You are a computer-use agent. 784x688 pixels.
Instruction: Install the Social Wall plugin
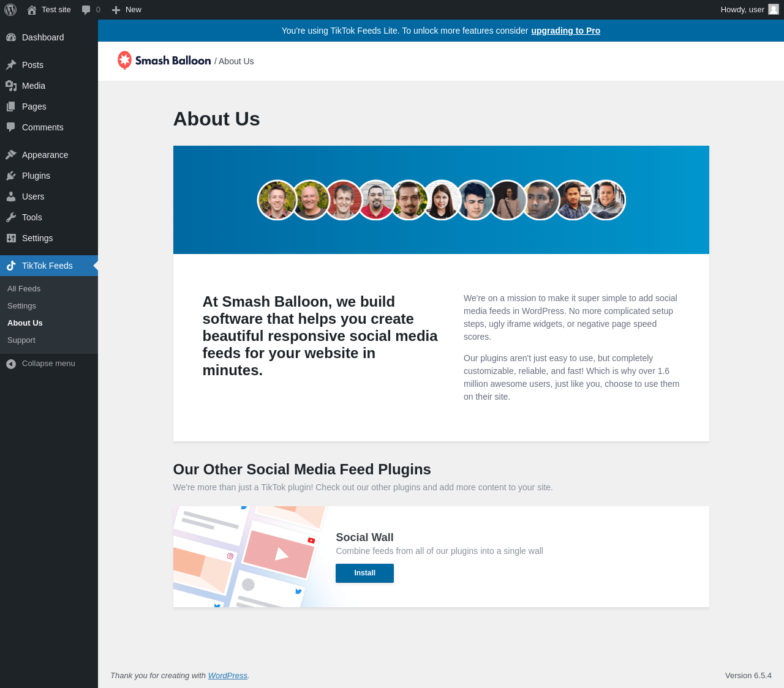364,573
